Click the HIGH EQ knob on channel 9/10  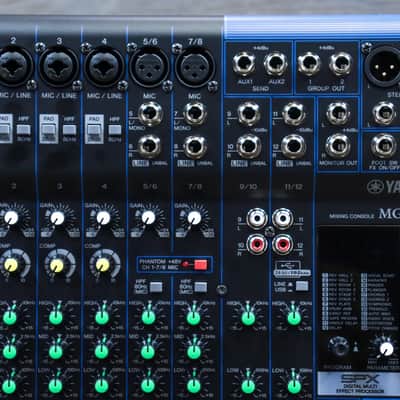coord(248,318)
